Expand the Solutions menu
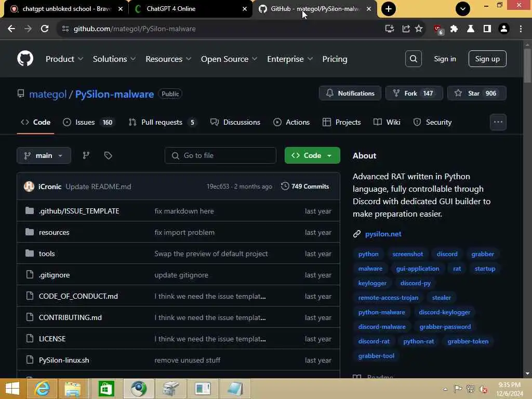Screen dimensions: 532x399 tap(114, 59)
